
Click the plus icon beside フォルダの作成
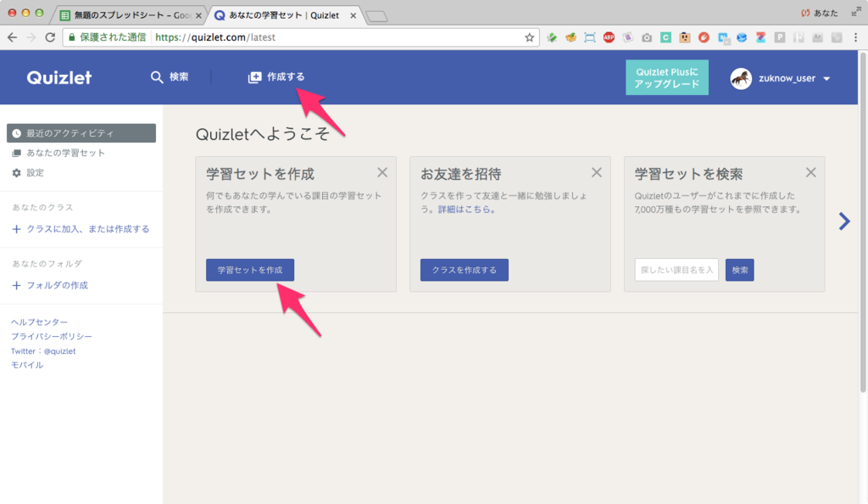pyautogui.click(x=17, y=285)
